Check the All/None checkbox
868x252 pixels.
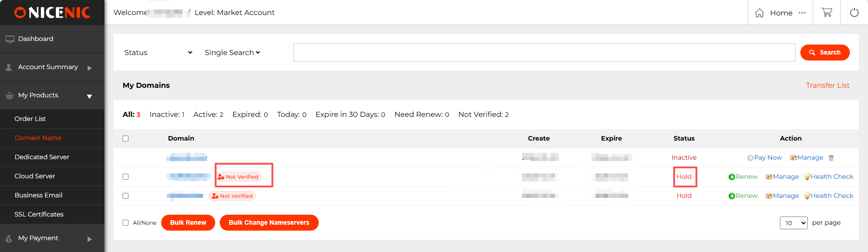[x=126, y=223]
